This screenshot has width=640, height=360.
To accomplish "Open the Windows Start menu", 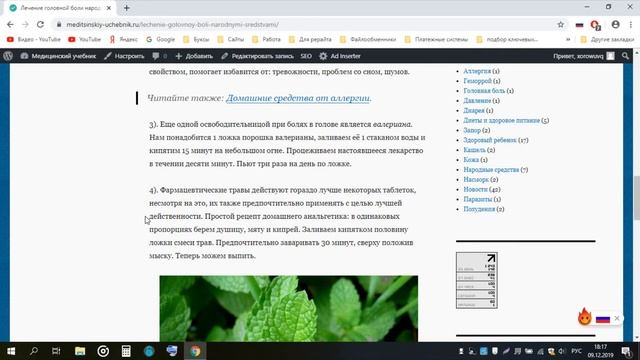I will coord(11,351).
